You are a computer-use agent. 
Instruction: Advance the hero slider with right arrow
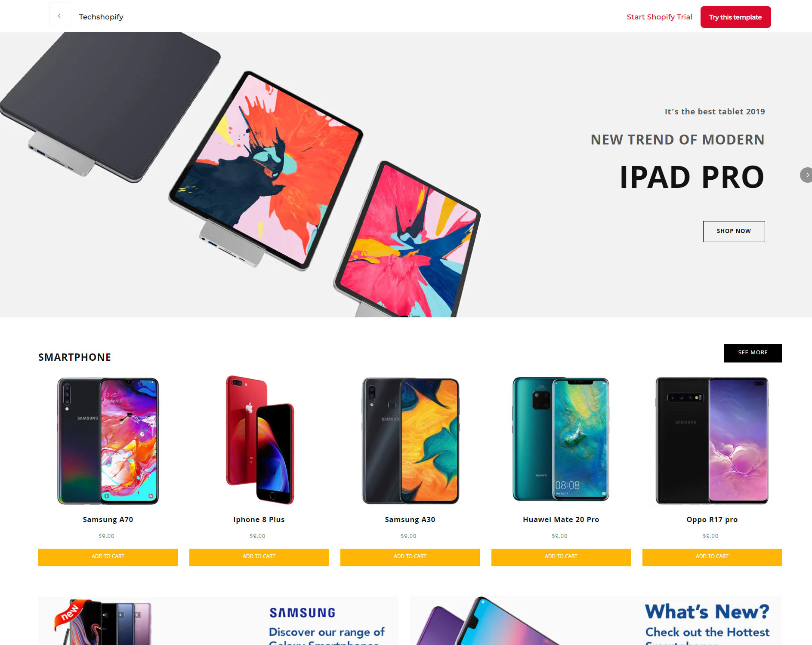(806, 175)
